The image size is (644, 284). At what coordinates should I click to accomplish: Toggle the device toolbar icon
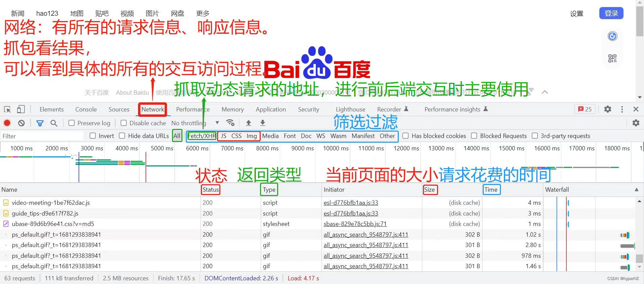pos(21,109)
